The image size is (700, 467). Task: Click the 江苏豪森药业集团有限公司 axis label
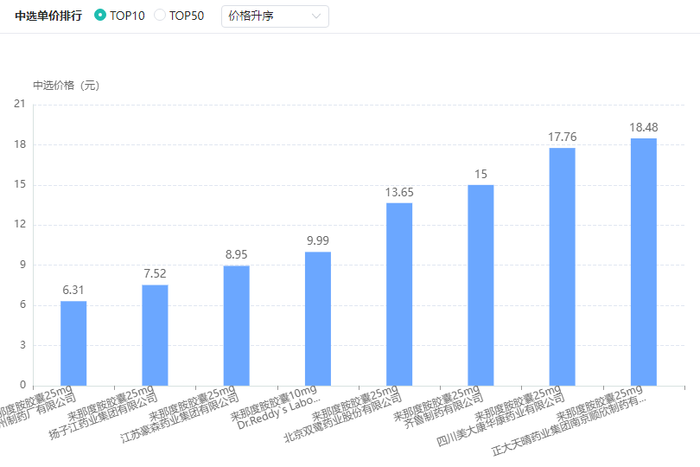[x=180, y=416]
